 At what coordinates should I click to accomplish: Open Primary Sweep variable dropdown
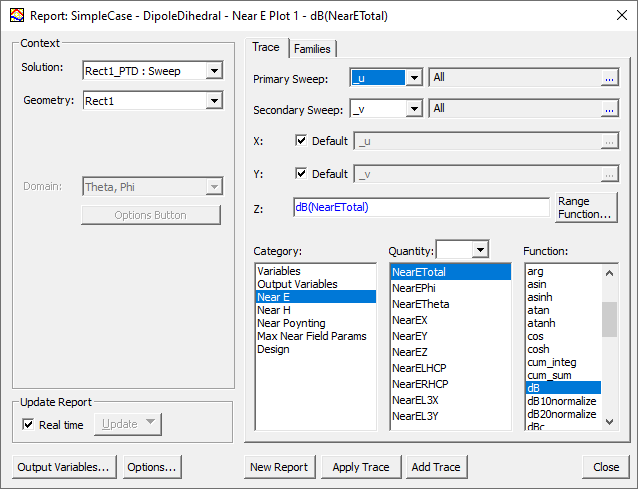tap(414, 78)
